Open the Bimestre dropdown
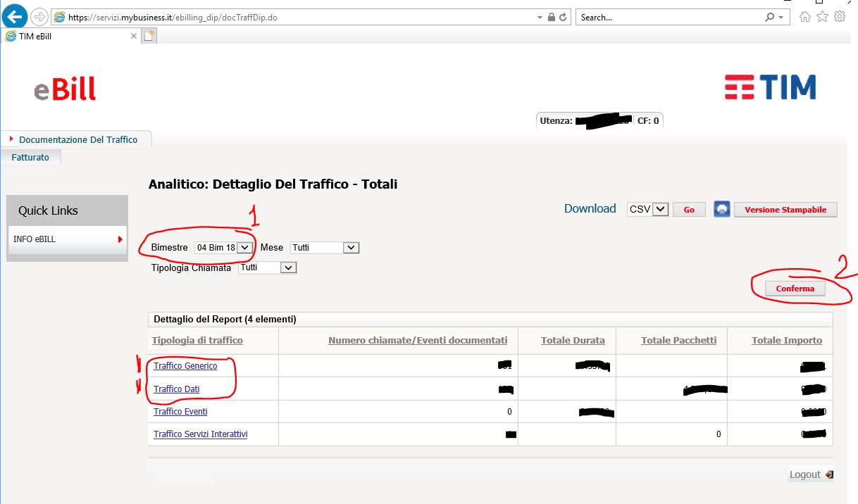The image size is (858, 504). point(224,248)
